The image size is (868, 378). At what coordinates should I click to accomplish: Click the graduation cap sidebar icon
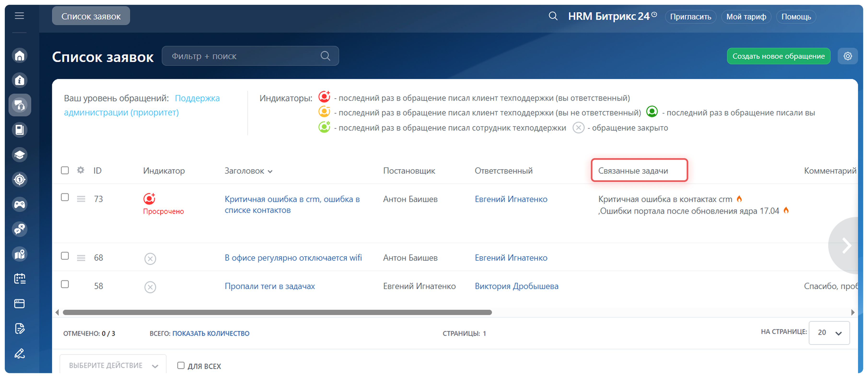pyautogui.click(x=20, y=155)
